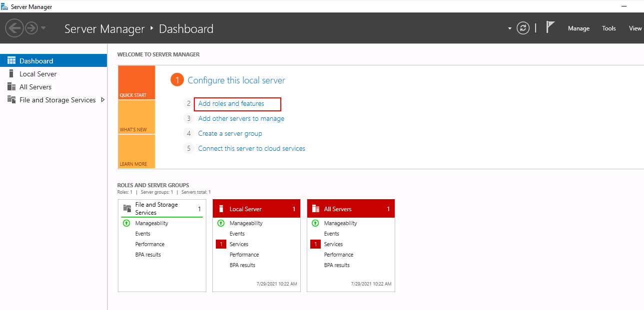Open the Local Server tile header
The width and height of the screenshot is (644, 310).
[x=256, y=209]
